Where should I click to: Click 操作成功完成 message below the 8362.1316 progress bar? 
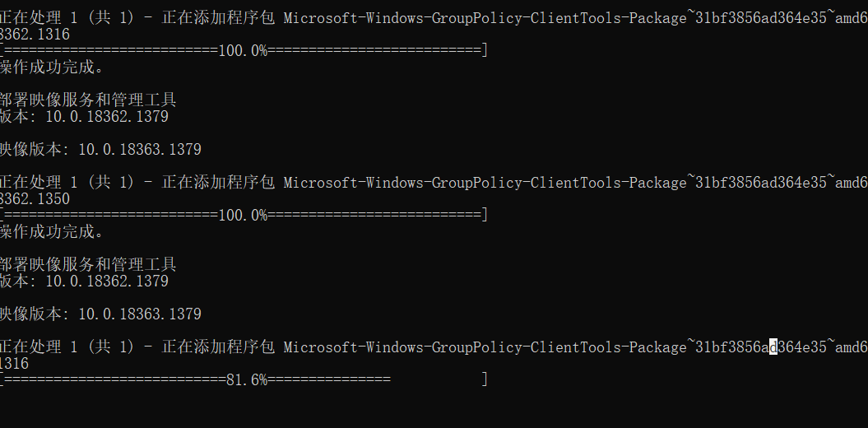tap(52, 67)
